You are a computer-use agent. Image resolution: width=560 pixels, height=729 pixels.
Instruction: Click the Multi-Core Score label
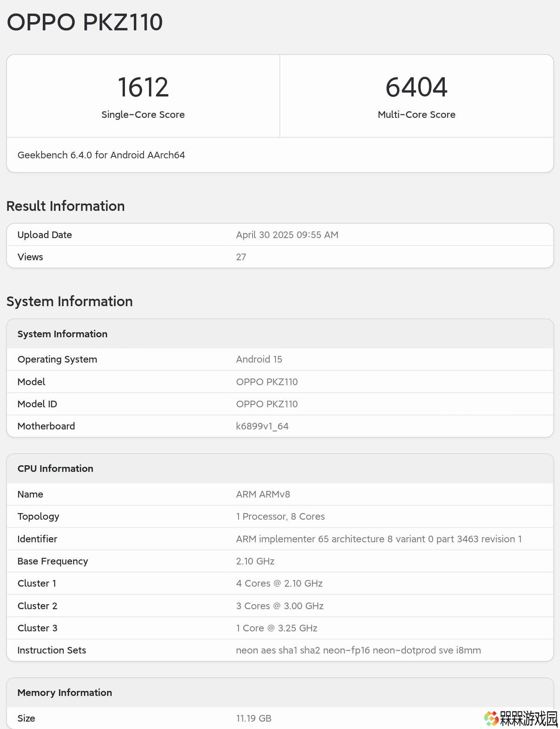416,115
